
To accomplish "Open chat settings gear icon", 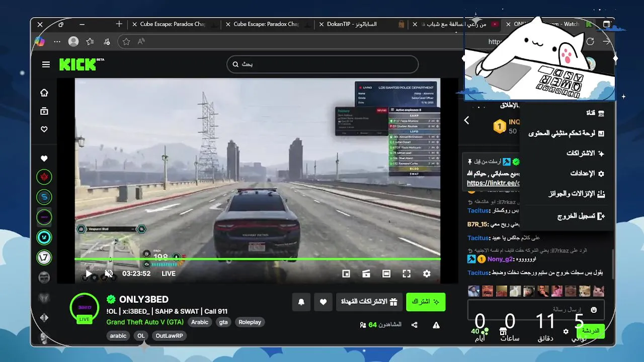I will tap(566, 331).
